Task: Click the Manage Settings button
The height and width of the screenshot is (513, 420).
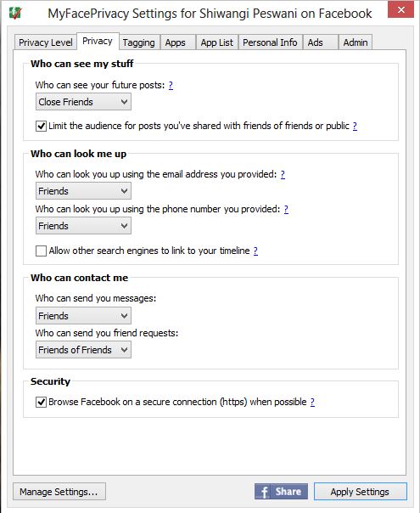Action: [x=59, y=492]
